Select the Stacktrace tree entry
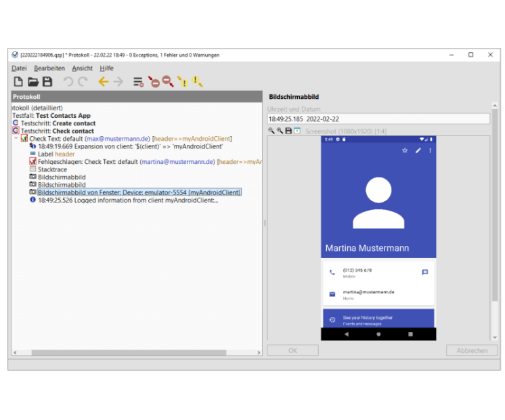Image resolution: width=505 pixels, height=420 pixels. pyautogui.click(x=52, y=169)
